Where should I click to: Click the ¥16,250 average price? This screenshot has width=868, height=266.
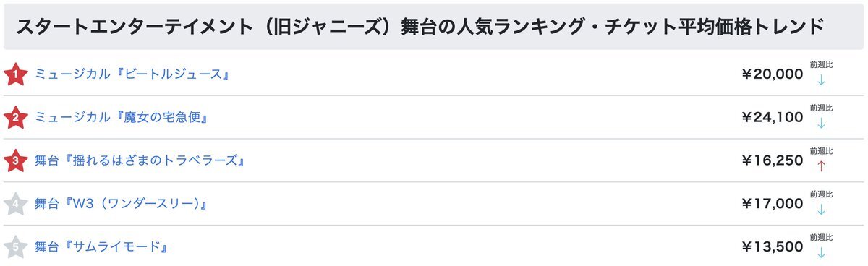tap(772, 160)
